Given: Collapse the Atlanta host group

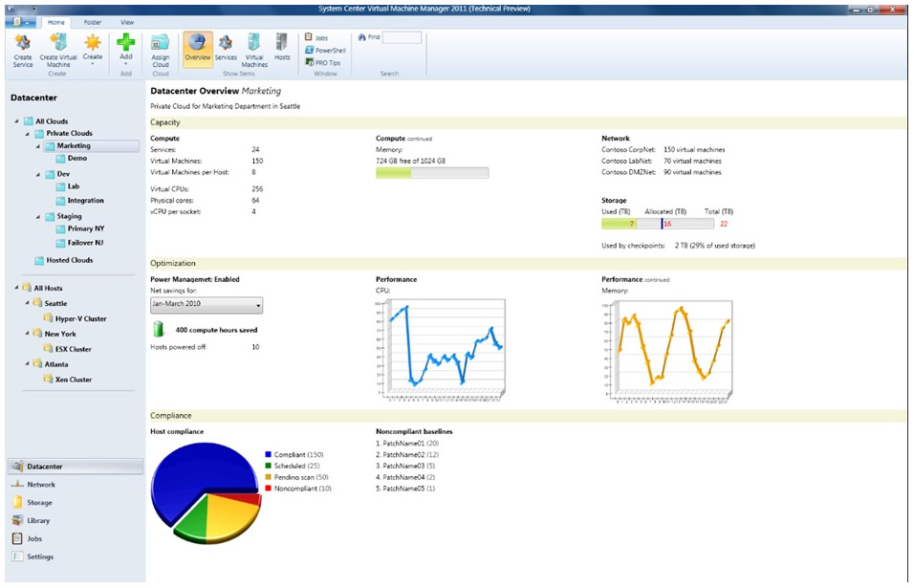Looking at the screenshot, I should click(x=27, y=363).
